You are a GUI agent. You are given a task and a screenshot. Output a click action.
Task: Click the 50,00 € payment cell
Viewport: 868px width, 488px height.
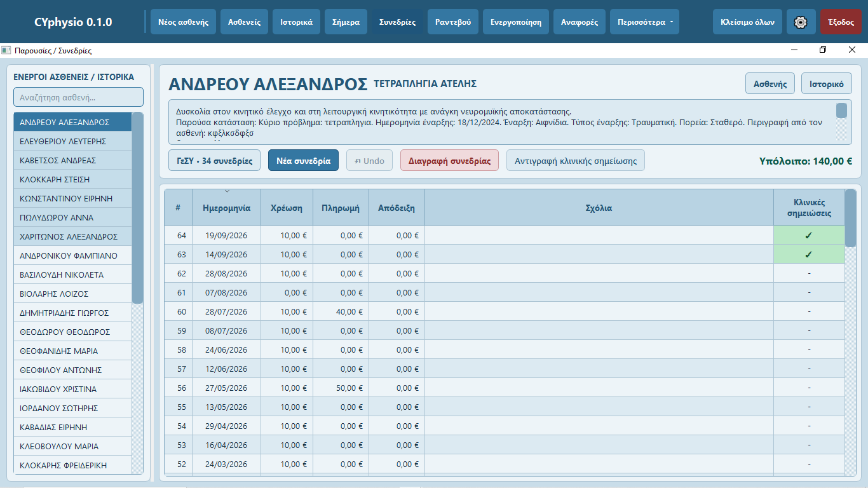[x=341, y=388]
